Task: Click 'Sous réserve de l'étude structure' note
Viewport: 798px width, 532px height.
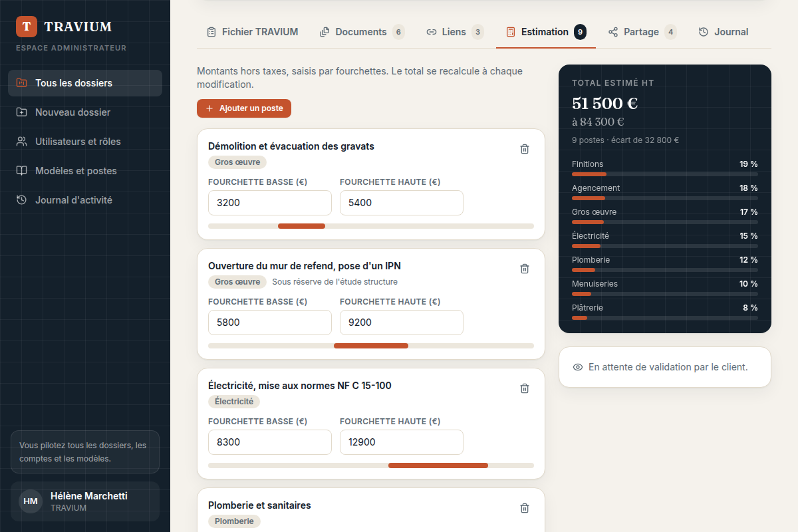Action: [x=335, y=282]
